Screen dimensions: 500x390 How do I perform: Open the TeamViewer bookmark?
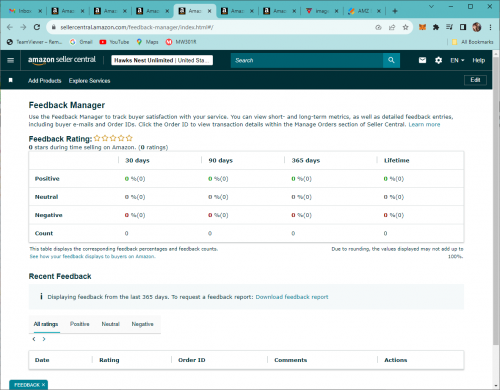click(35, 42)
